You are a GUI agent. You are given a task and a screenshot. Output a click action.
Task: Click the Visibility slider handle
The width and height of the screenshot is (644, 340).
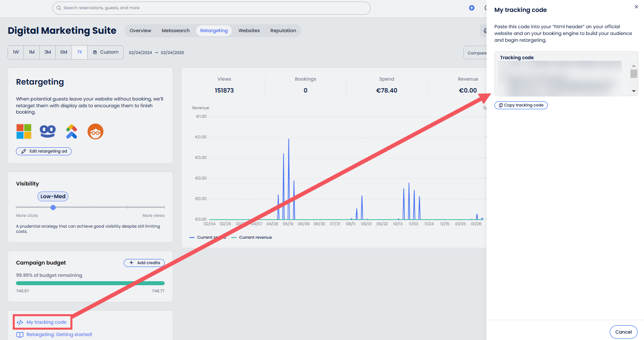53,207
